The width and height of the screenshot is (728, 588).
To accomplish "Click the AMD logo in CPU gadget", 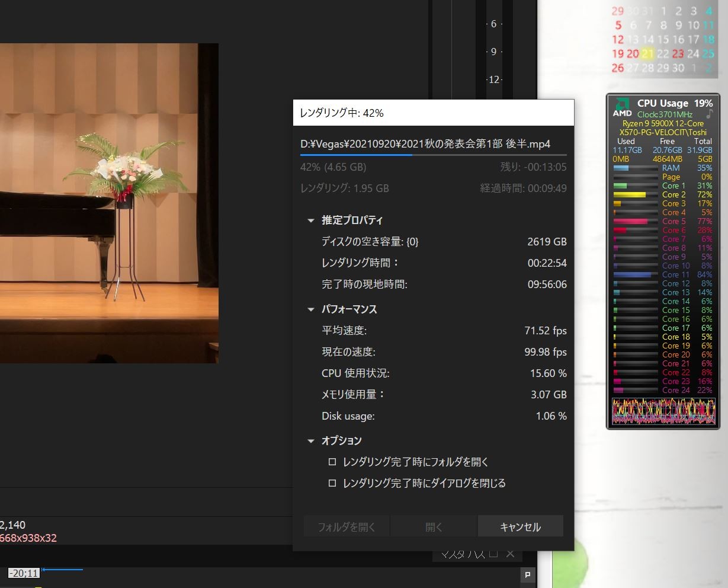I will (x=621, y=107).
